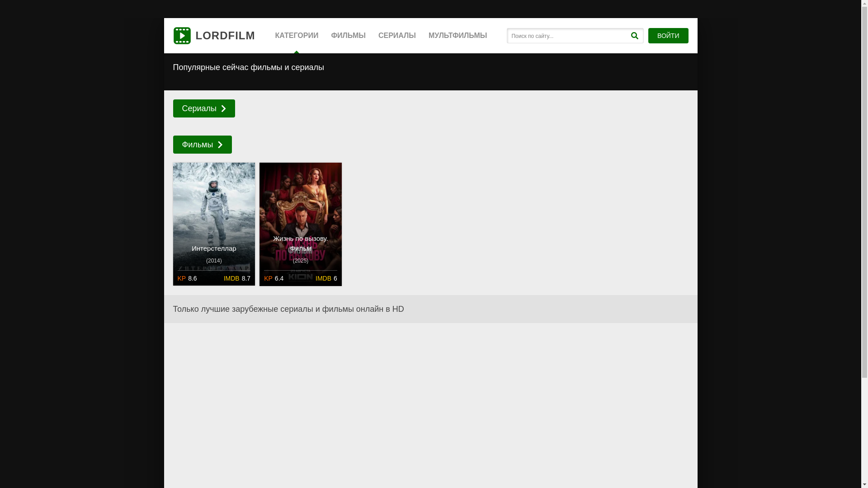Click the (2014) year label
Screen dimensions: 868x488
click(214, 261)
